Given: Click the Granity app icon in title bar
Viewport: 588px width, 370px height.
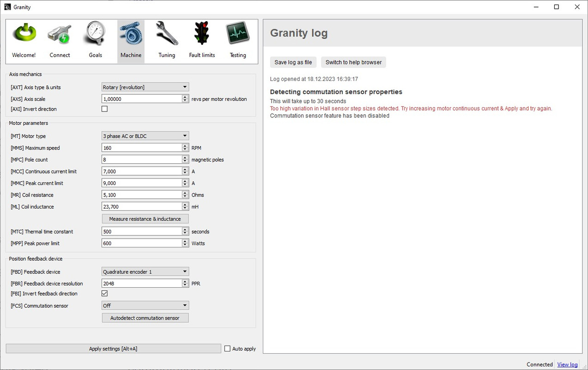Looking at the screenshot, I should point(7,7).
